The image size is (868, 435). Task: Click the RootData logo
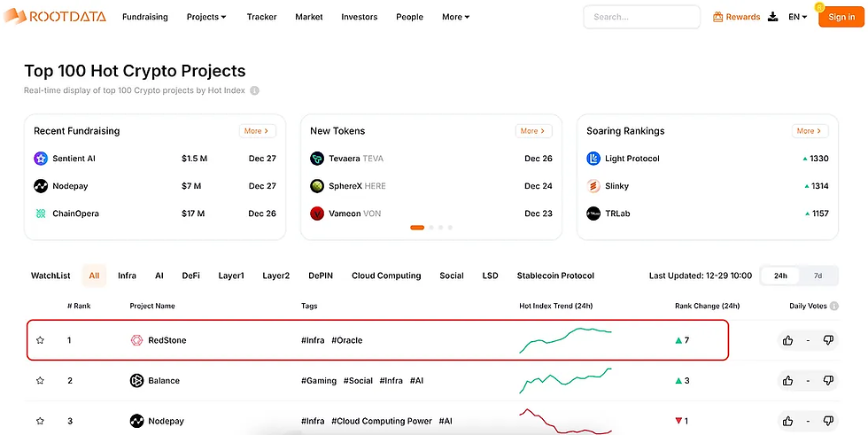54,17
